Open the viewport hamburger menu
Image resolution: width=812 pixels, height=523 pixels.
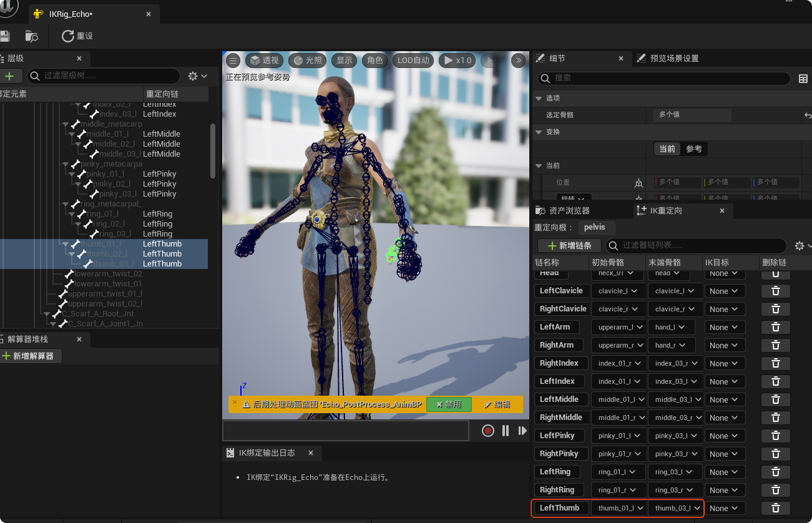(x=233, y=61)
